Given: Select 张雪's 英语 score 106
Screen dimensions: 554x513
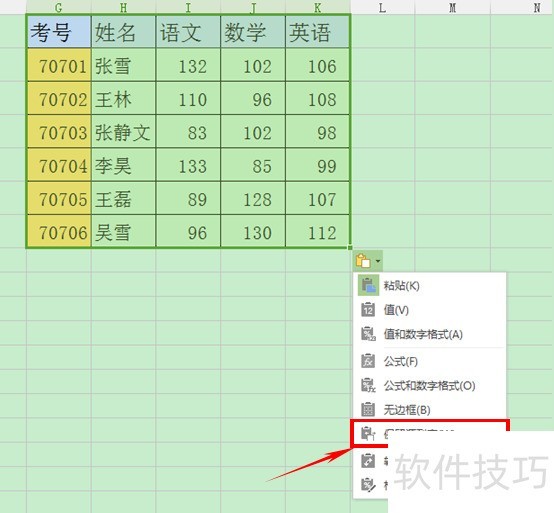Looking at the screenshot, I should tap(317, 65).
